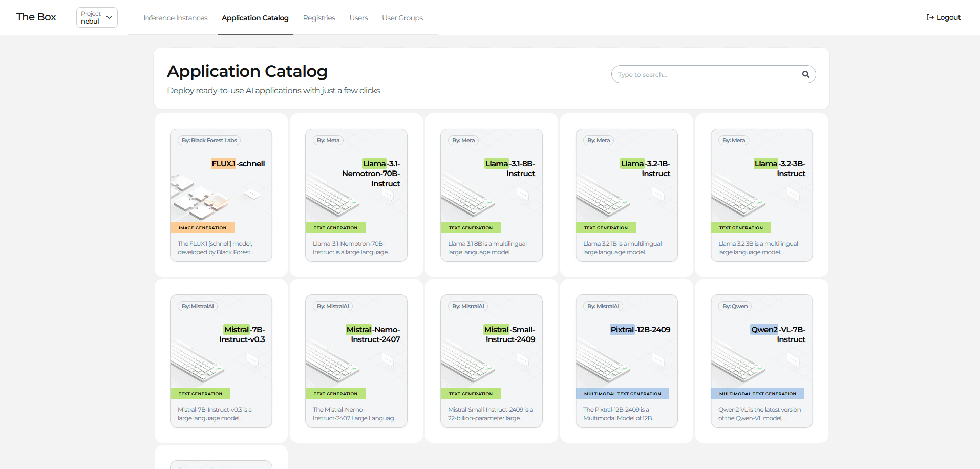This screenshot has height=469, width=980.
Task: Click the TEXT GENERATION tag under Mistral-Nemo-Instruct-2407
Action: click(x=335, y=393)
